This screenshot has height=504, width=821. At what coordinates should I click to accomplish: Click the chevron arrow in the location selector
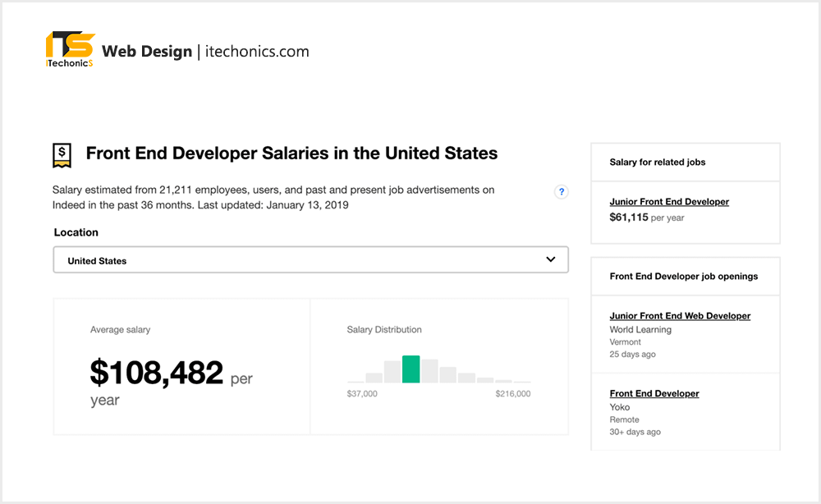(x=551, y=259)
